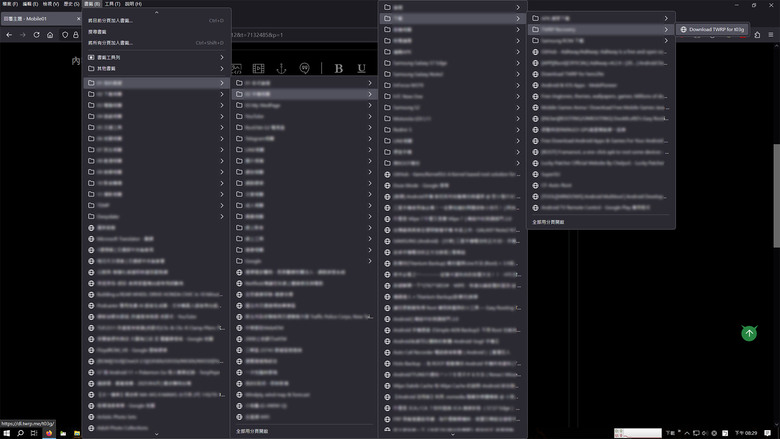Expand the Samsung Galaxy Note2 folder chevron
780x439 pixels.
[518, 74]
